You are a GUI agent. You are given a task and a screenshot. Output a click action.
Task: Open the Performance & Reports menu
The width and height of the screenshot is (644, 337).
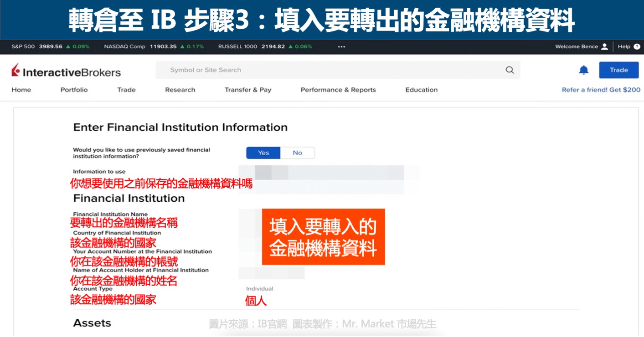click(338, 90)
